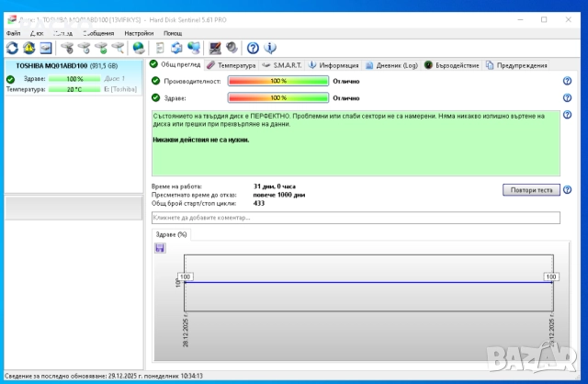Click the help icon next to Повтори теста

coord(567,190)
